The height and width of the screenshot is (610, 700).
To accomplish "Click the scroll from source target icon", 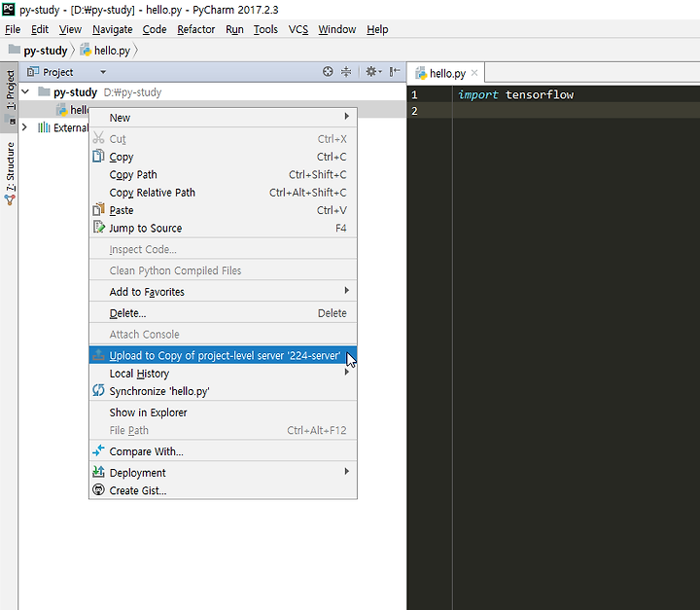I will click(x=328, y=71).
